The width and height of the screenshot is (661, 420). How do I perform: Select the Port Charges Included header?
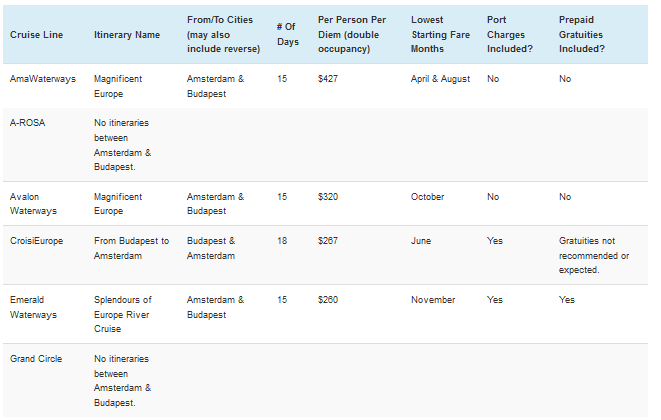point(510,34)
